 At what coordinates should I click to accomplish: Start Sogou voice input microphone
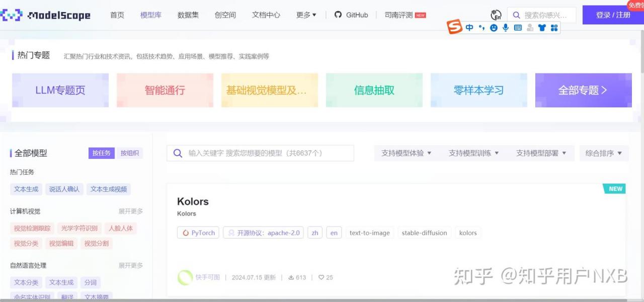(x=506, y=28)
